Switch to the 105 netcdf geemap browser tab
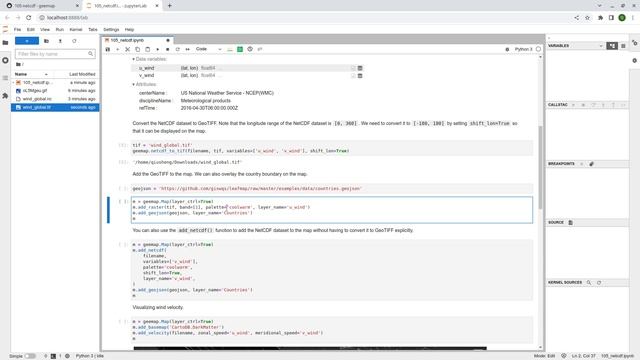The image size is (640, 360). [x=41, y=6]
